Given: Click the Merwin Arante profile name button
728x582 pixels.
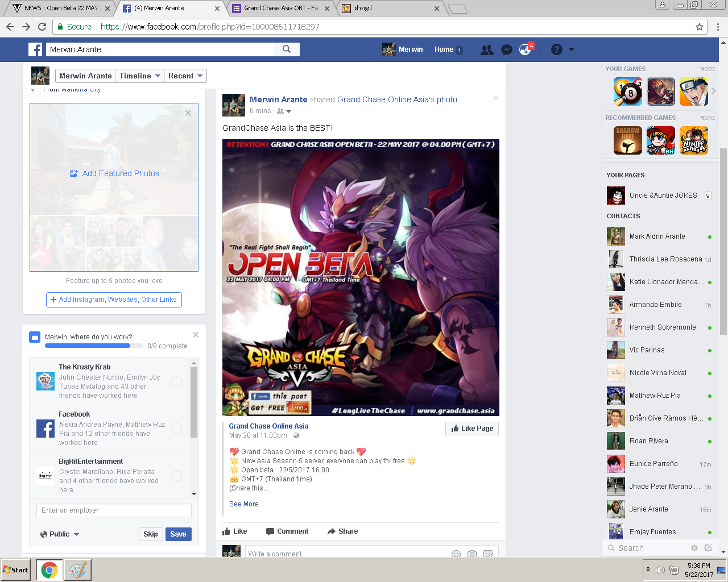Looking at the screenshot, I should [85, 76].
